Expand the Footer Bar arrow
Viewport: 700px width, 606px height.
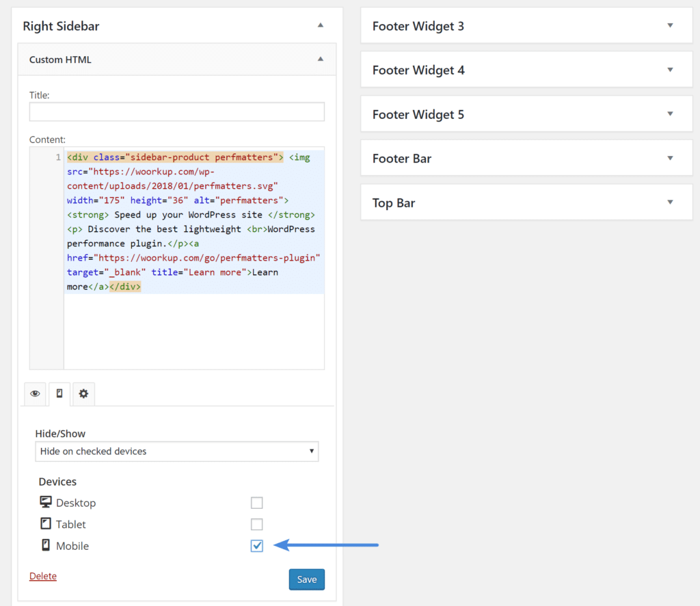670,158
